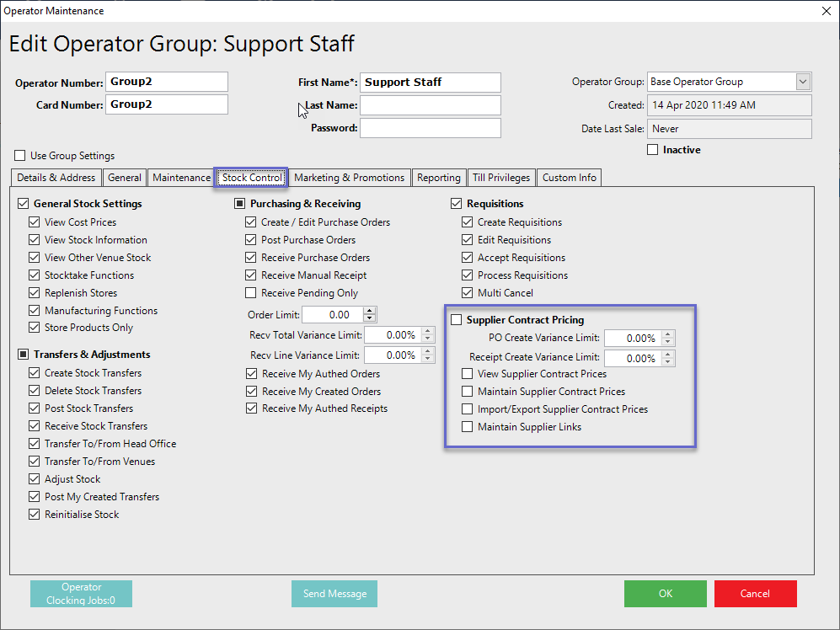840x630 pixels.
Task: Switch to the Marketing & Promotions tab
Action: tap(349, 178)
